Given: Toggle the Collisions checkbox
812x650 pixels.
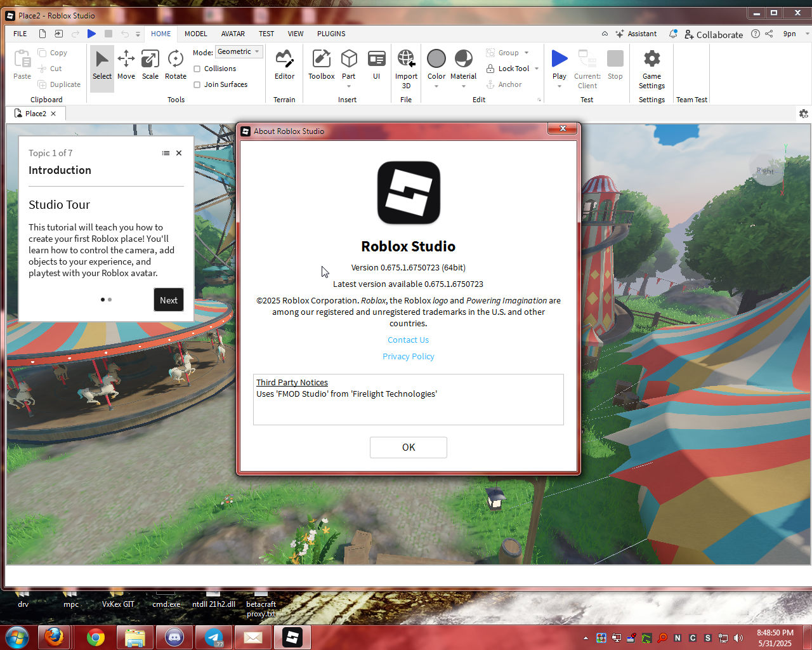Looking at the screenshot, I should (x=197, y=69).
